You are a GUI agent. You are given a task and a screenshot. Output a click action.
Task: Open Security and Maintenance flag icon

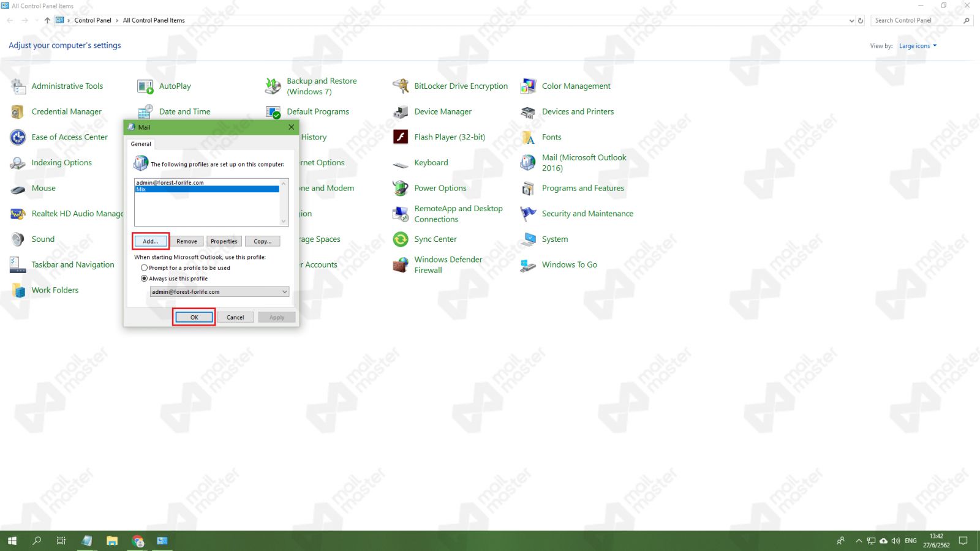pos(528,214)
